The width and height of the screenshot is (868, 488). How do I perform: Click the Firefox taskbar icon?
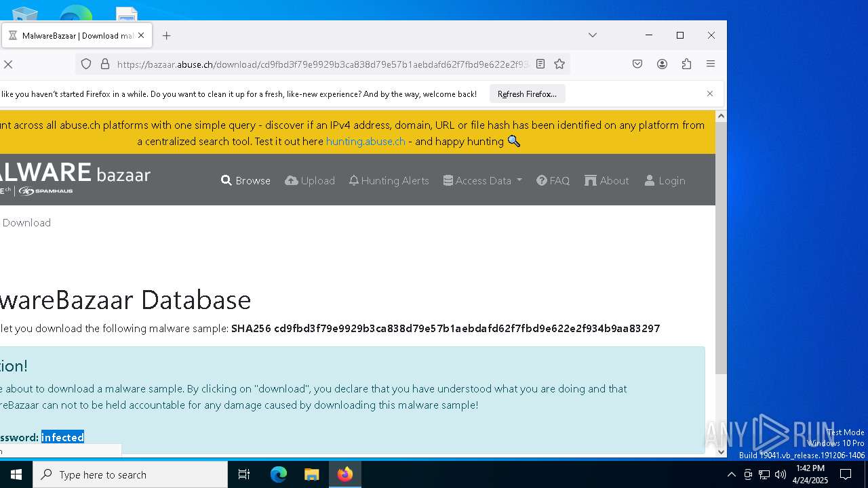click(345, 474)
